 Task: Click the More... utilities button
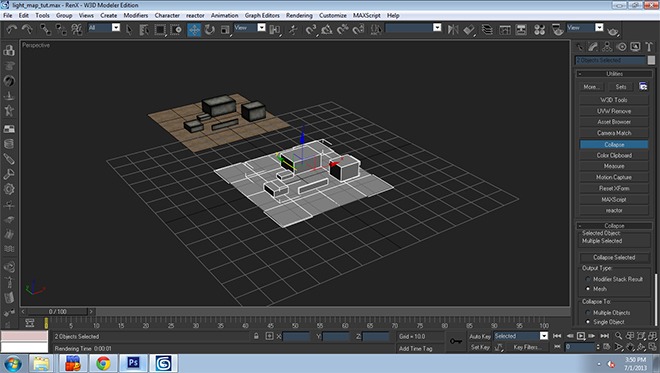(x=591, y=87)
